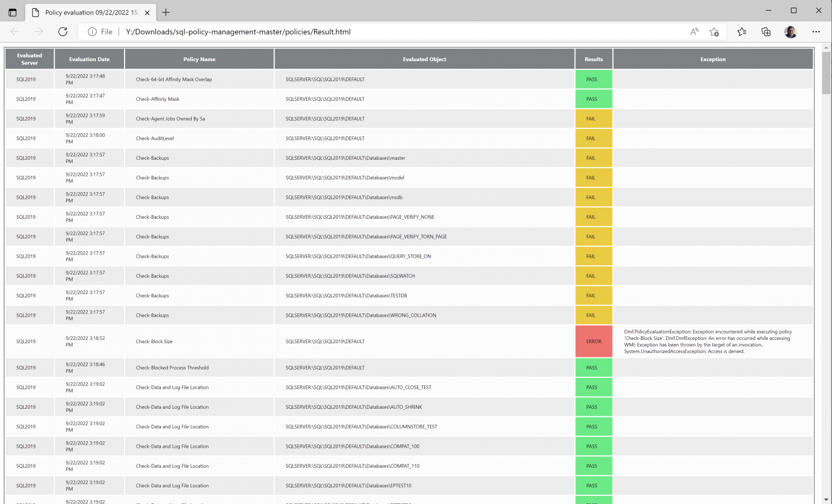Close the Policy evaluation tab
This screenshot has width=832, height=504.
[147, 12]
